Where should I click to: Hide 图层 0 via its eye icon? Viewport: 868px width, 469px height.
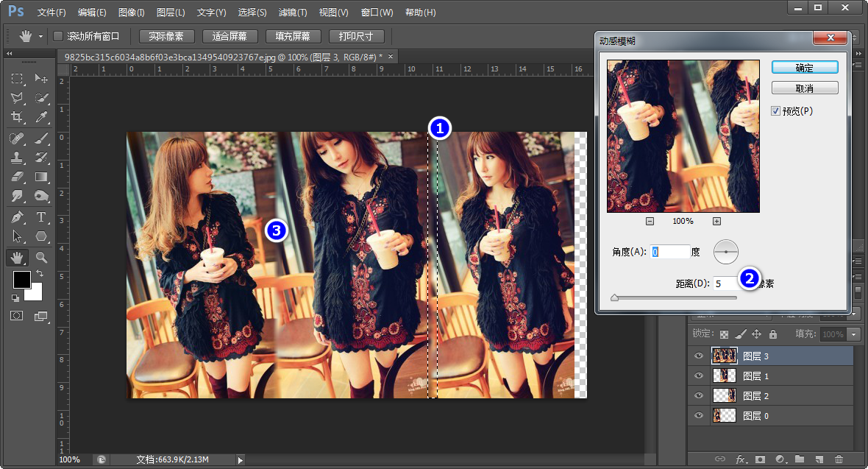point(699,416)
